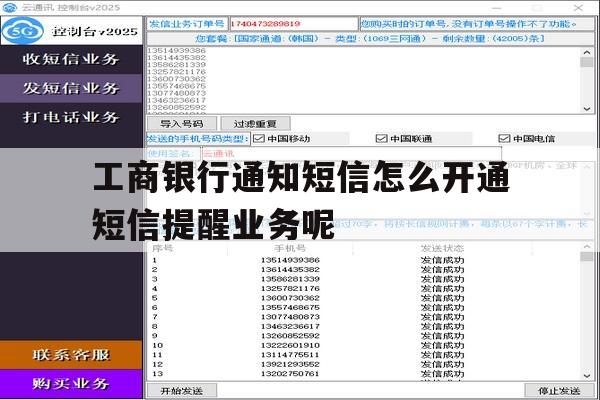Toggle the 中国联通 checkbox

382,139
